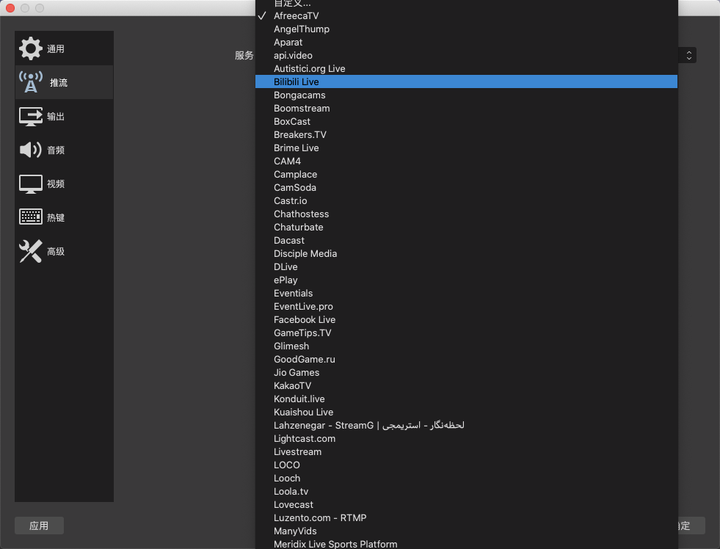The image size is (720, 549).
Task: Select Chaturbate in the list
Action: 466,227
